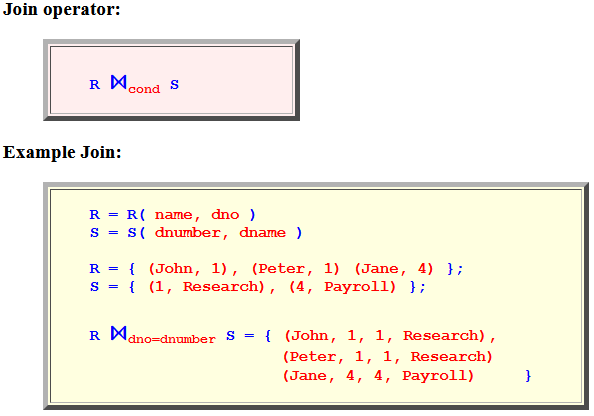Click the tuple (4, Payroll) in S
The height and width of the screenshot is (416, 594).
click(342, 287)
